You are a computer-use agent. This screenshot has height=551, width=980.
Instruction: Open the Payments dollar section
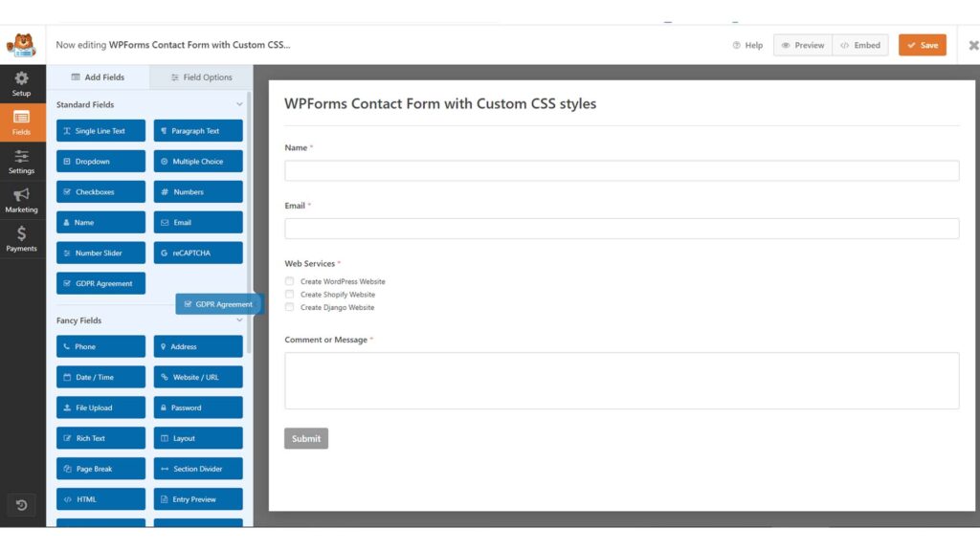coord(22,238)
